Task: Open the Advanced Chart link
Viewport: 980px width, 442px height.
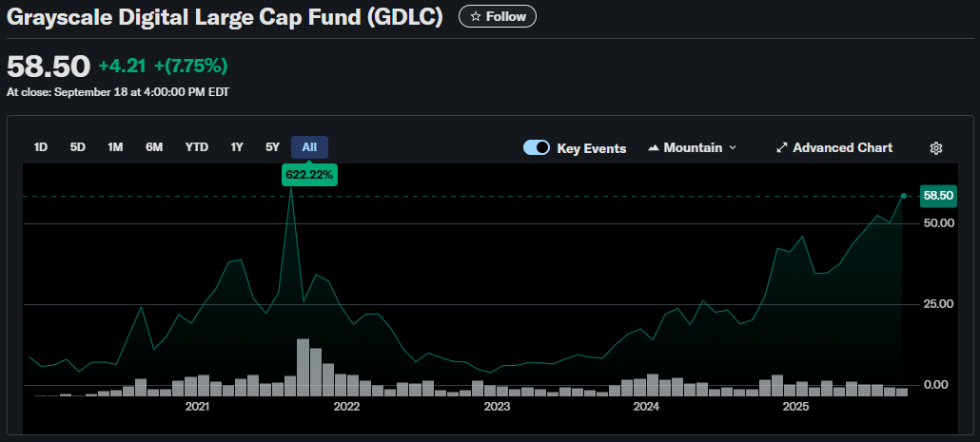Action: pos(842,148)
